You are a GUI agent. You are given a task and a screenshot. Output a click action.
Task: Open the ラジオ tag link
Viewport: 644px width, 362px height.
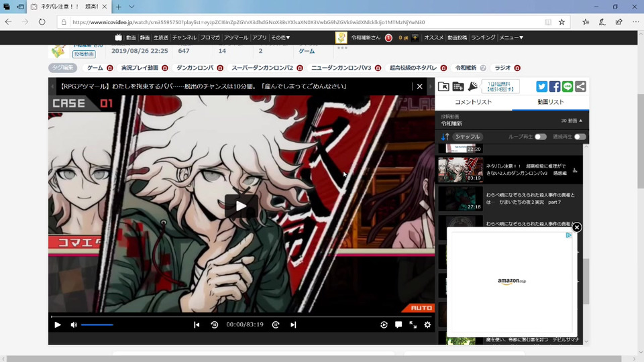click(502, 68)
